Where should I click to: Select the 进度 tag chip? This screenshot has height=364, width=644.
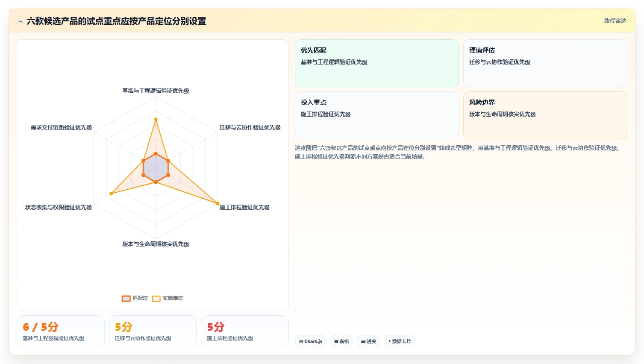(x=368, y=341)
